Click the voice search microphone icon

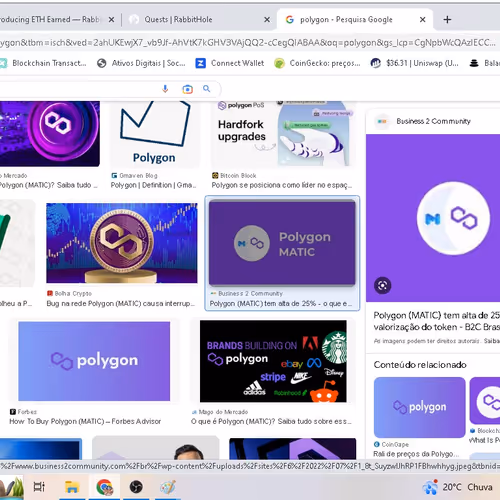click(x=165, y=89)
